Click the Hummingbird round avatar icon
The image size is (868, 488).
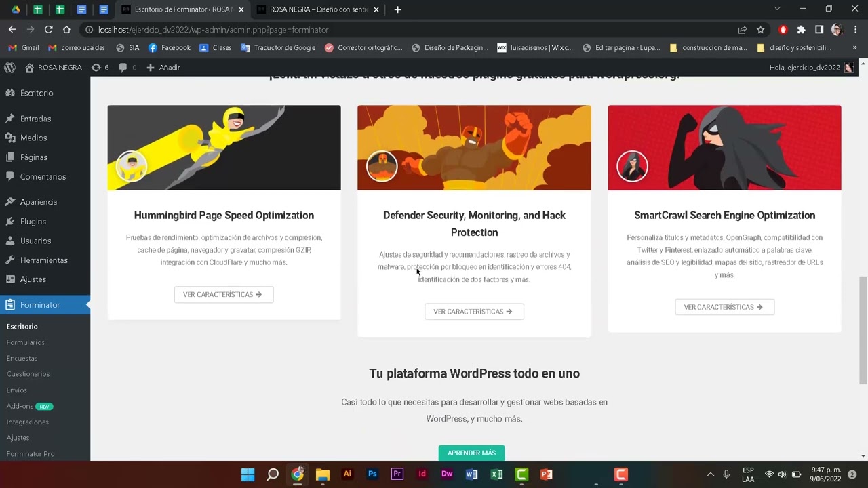click(x=132, y=166)
